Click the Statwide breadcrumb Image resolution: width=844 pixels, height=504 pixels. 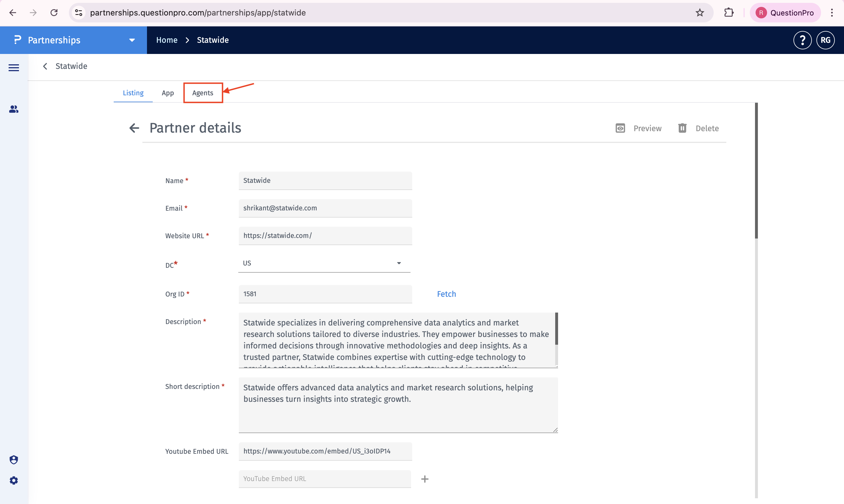(213, 40)
